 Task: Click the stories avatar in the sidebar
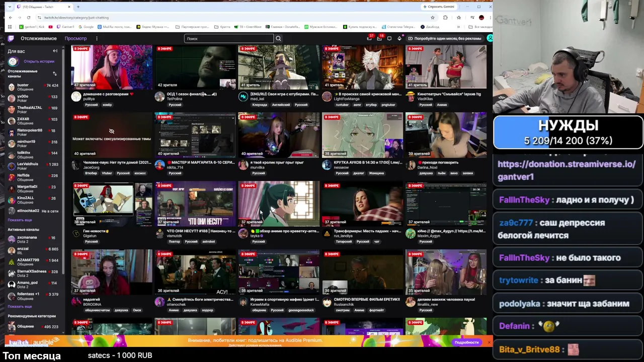click(13, 61)
